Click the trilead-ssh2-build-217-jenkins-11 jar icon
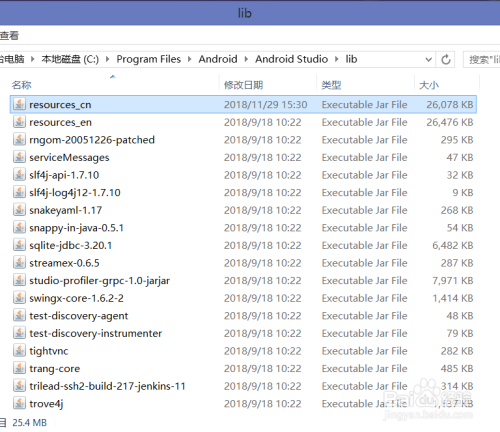Screen dimensions: 500x432 19,386
